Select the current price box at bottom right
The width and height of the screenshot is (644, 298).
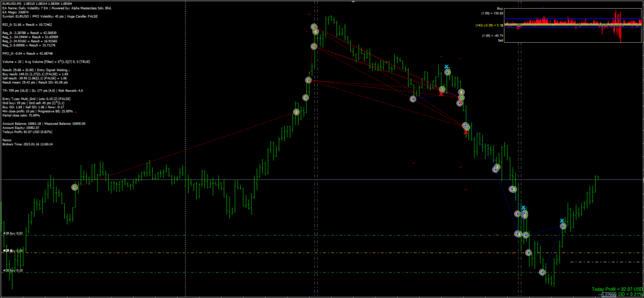point(608,294)
